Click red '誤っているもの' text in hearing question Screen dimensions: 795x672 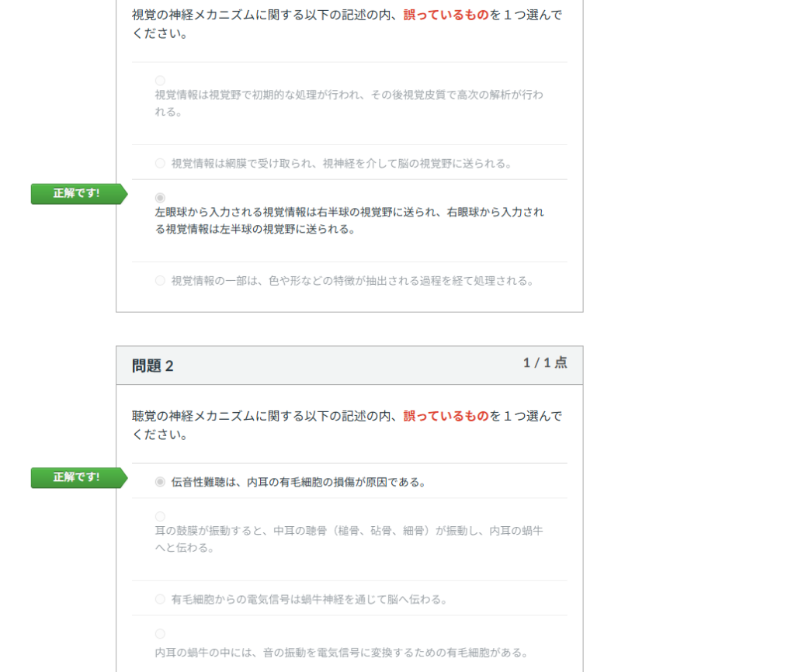tap(446, 416)
